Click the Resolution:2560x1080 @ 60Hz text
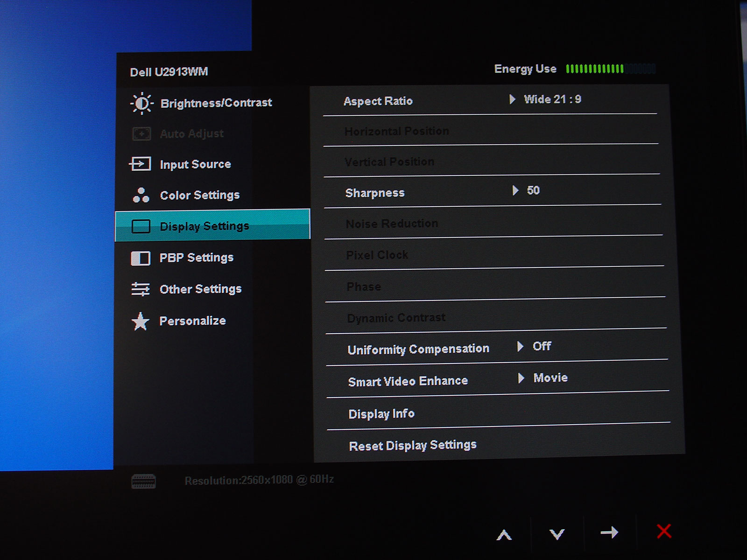Screen dimensions: 747x560 [259, 480]
